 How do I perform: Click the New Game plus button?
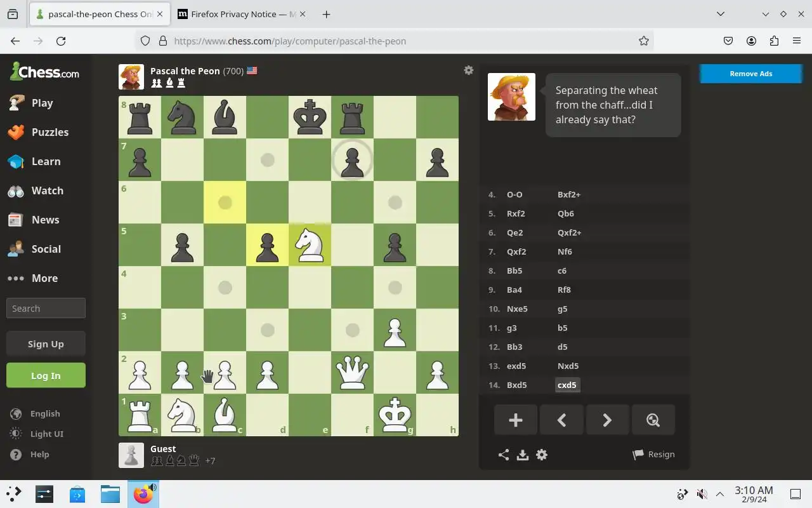point(516,420)
